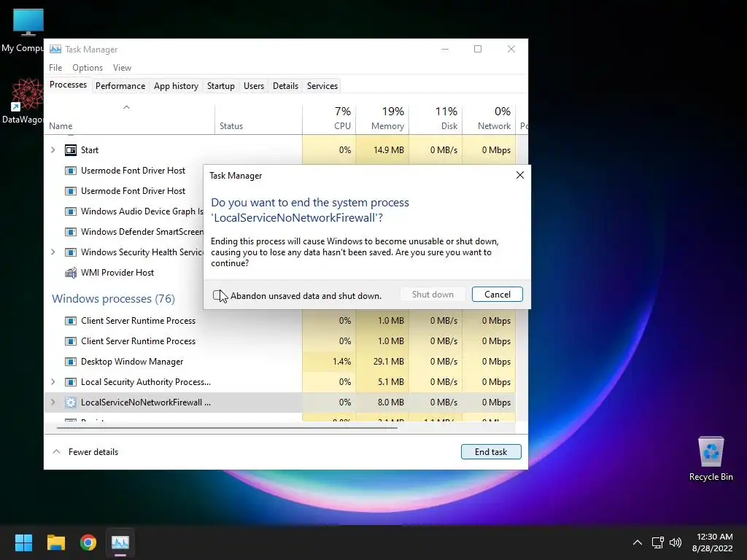
Task: Collapse to Fewer details
Action: (x=86, y=452)
